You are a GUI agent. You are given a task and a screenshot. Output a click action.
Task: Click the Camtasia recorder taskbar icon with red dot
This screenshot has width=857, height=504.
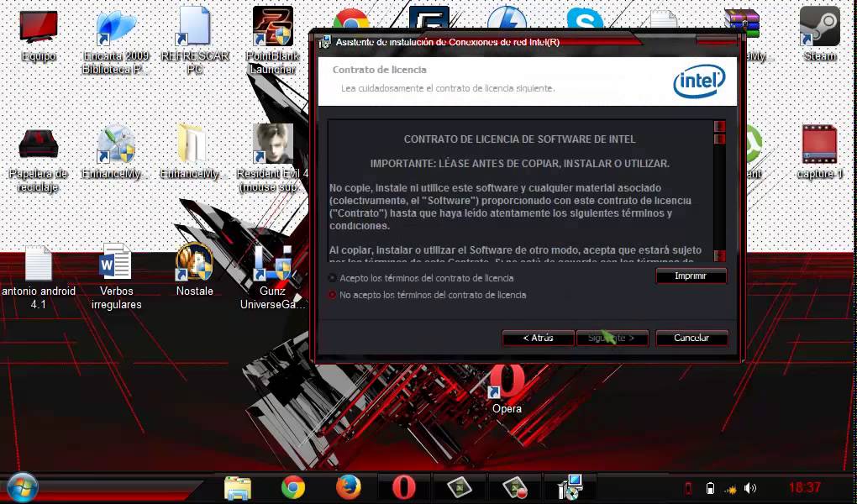514,487
